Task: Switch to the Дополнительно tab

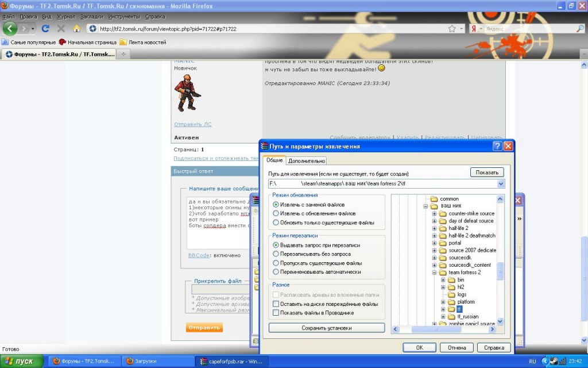Action: pos(307,161)
